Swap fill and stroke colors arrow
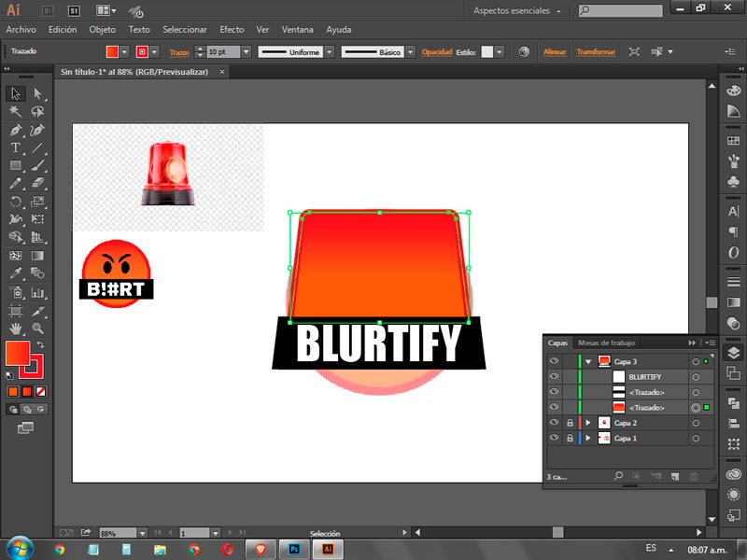Image resolution: width=747 pixels, height=560 pixels. [x=40, y=344]
